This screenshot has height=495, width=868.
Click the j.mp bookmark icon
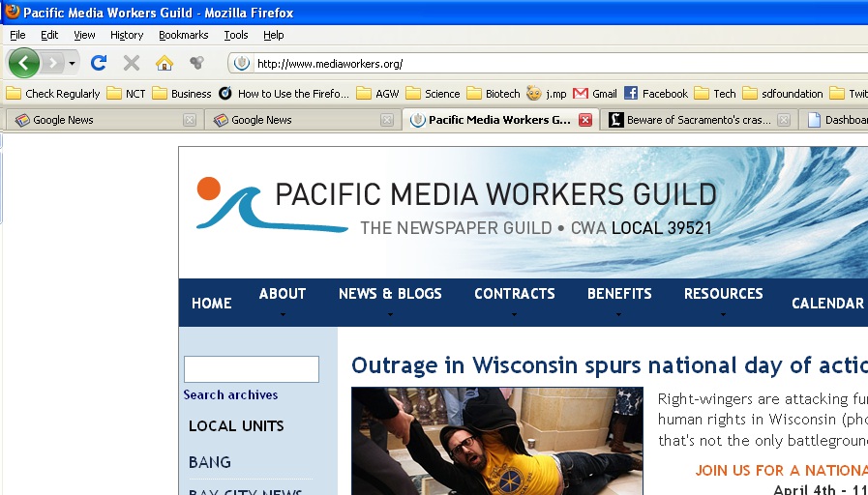[x=534, y=94]
